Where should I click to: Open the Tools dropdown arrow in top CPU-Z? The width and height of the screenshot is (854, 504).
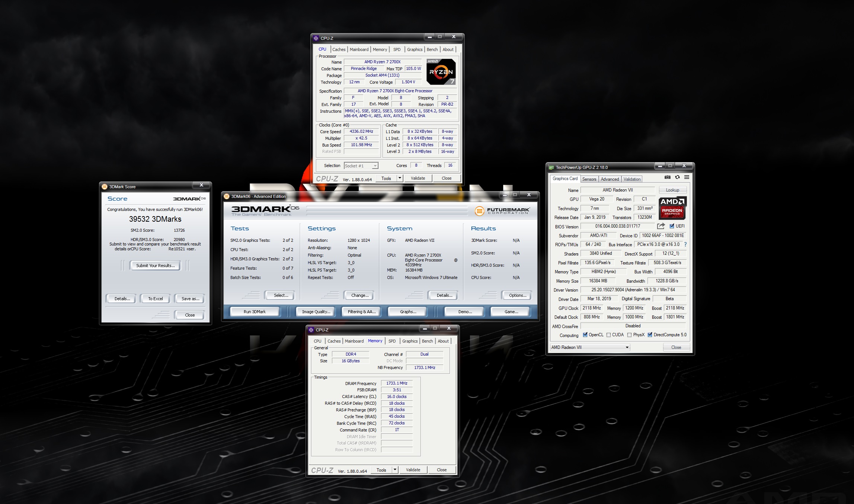[x=400, y=178]
